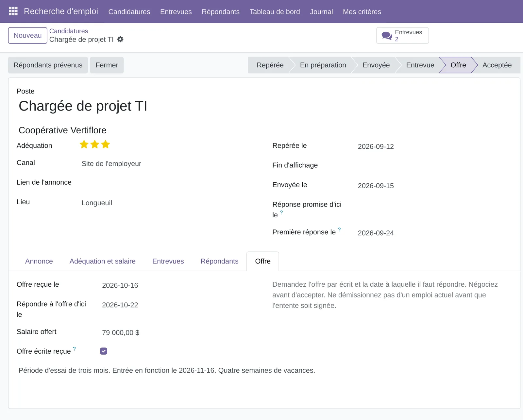Switch to the Répondants notebook tab
Screen dimensions: 523x420
point(219,261)
